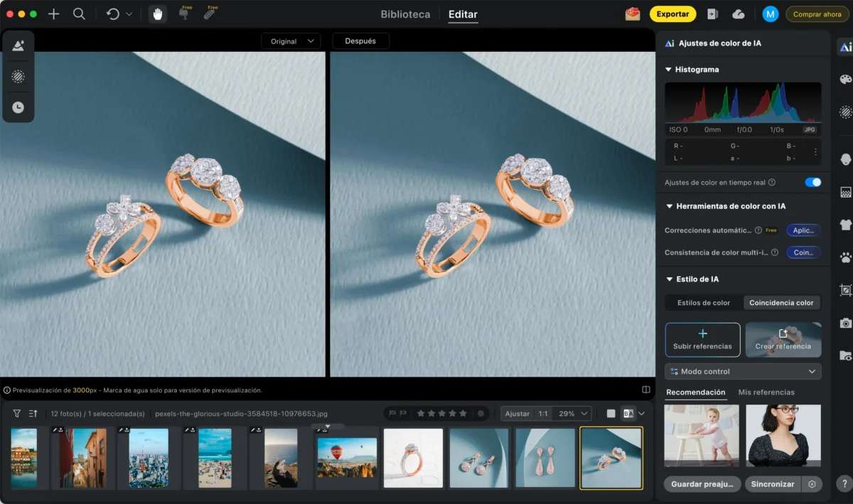Open the camera icon in right sidebar
The image size is (853, 504).
[845, 323]
